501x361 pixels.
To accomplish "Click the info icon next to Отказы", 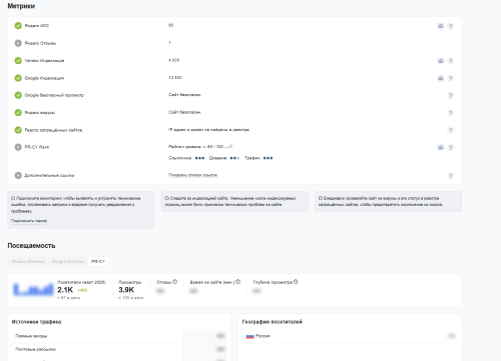I will [x=175, y=282].
